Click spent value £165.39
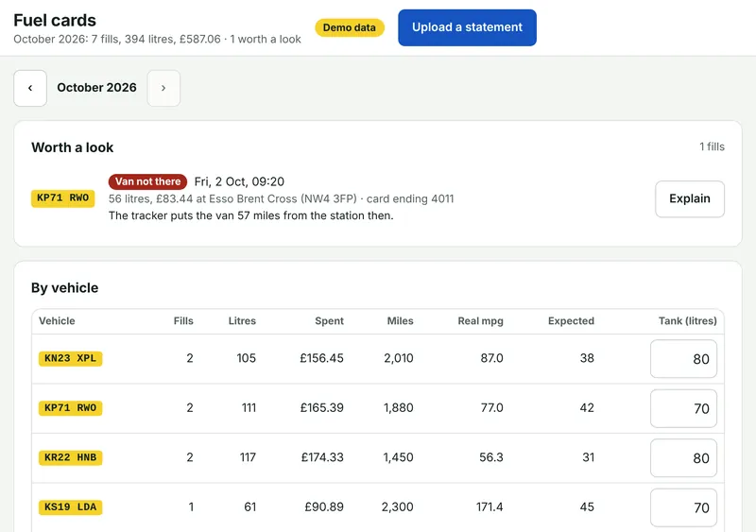 (x=321, y=408)
